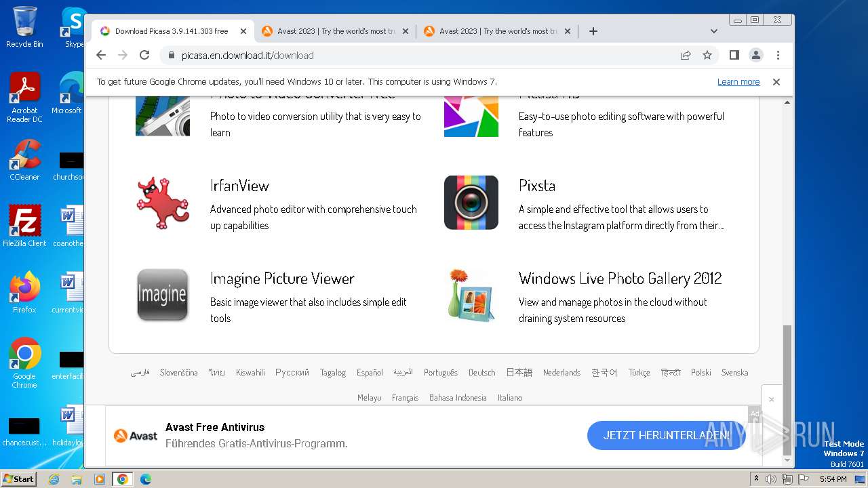Click the system tray volume icon
The height and width of the screenshot is (488, 868).
click(771, 479)
